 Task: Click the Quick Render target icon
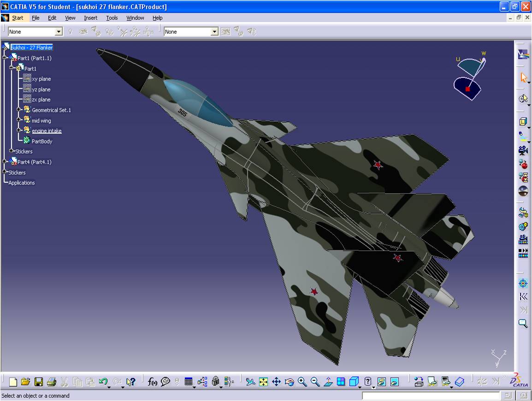coord(523,283)
